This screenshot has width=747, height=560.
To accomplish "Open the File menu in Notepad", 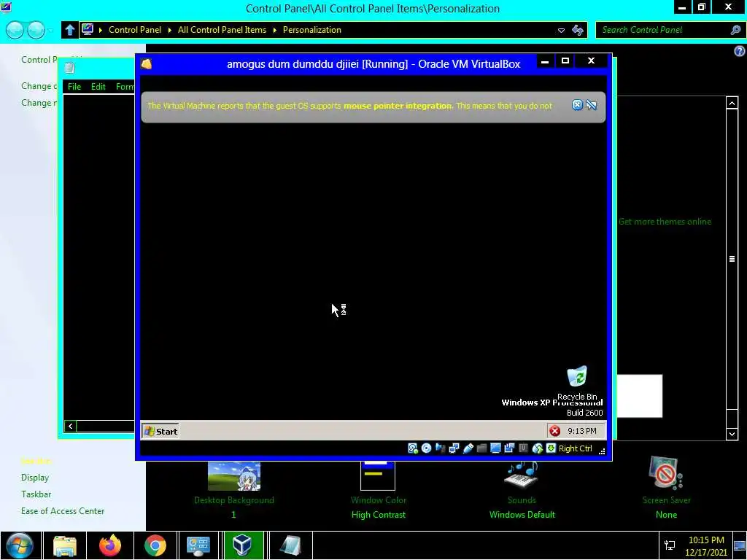I will pyautogui.click(x=74, y=87).
